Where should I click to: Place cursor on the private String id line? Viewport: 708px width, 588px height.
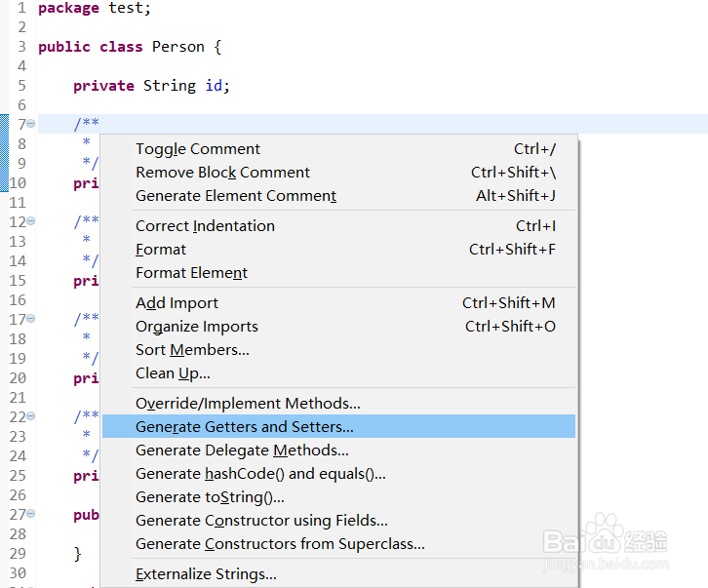(x=152, y=86)
